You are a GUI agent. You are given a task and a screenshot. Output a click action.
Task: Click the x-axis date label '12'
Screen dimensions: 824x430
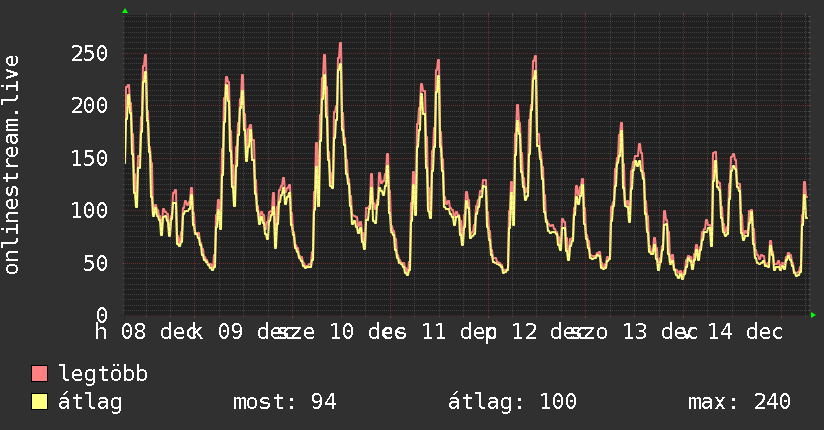[x=524, y=332]
